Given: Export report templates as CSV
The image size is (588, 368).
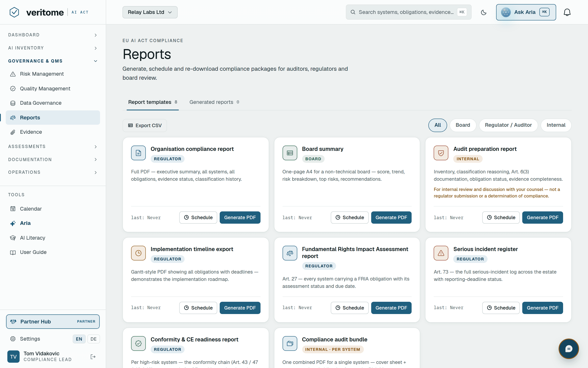Looking at the screenshot, I should click(145, 125).
